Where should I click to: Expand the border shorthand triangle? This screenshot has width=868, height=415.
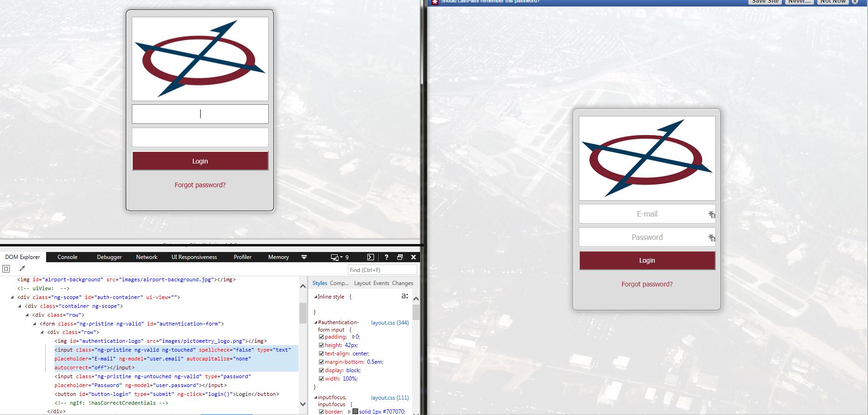coord(349,412)
